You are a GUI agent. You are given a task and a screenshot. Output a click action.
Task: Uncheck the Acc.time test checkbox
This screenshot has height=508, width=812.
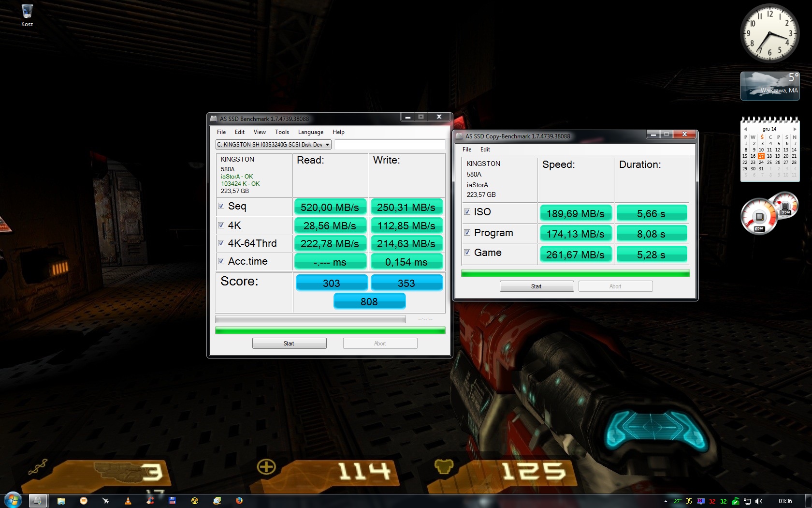coord(221,261)
